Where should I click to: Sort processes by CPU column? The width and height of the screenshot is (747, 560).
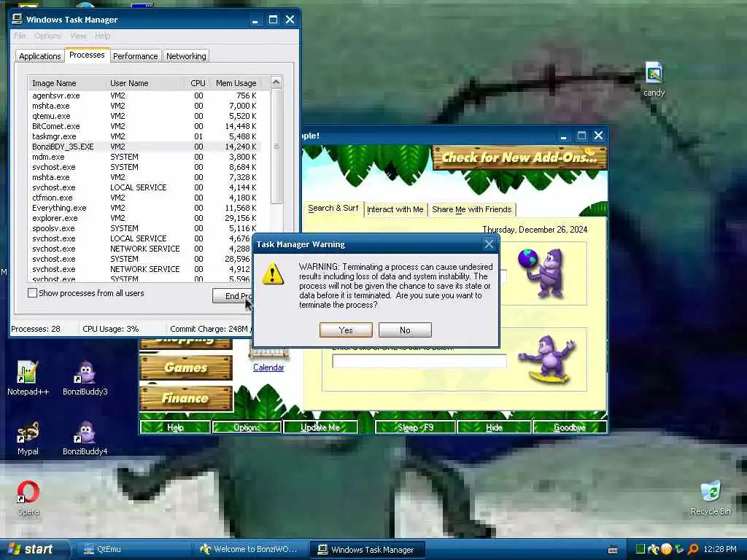tap(196, 83)
